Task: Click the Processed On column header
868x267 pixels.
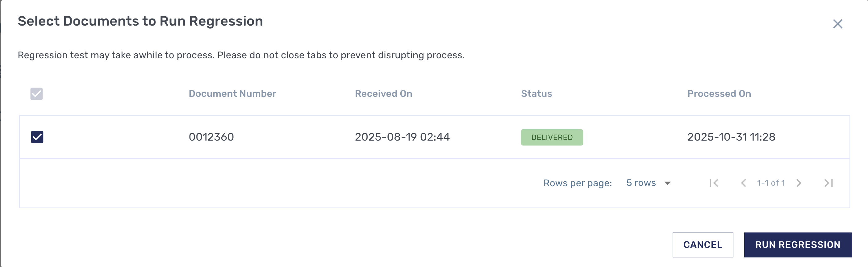Action: tap(719, 94)
